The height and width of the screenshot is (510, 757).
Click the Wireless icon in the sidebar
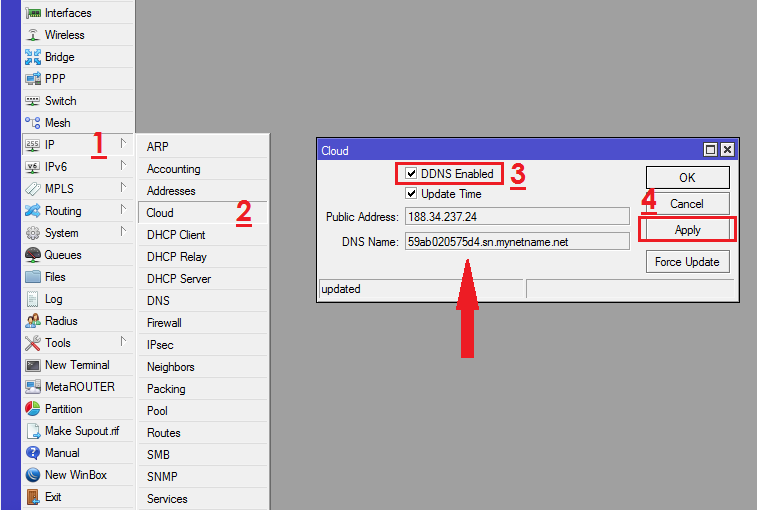coord(32,35)
